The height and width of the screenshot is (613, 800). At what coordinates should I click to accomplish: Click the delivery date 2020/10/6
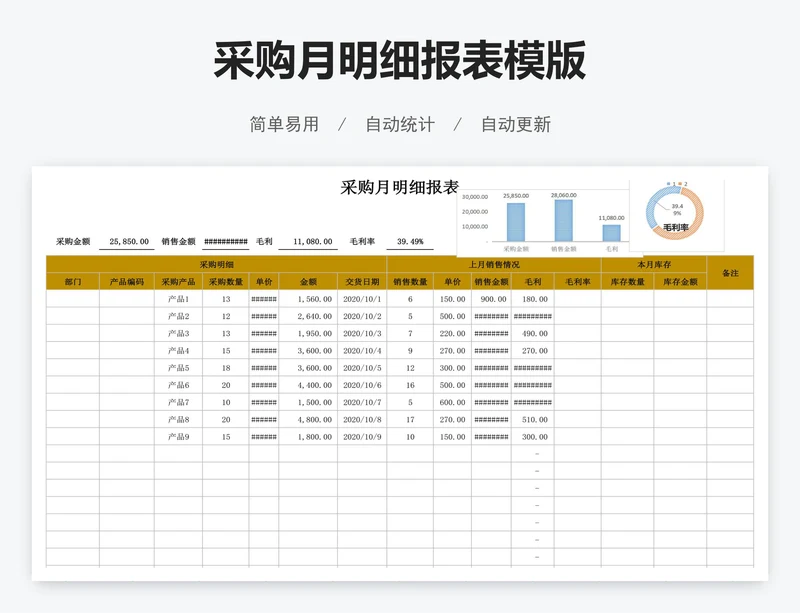(x=362, y=385)
